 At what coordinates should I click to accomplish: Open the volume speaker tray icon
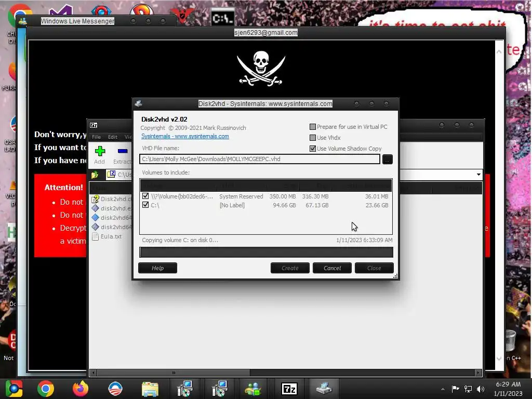point(481,389)
